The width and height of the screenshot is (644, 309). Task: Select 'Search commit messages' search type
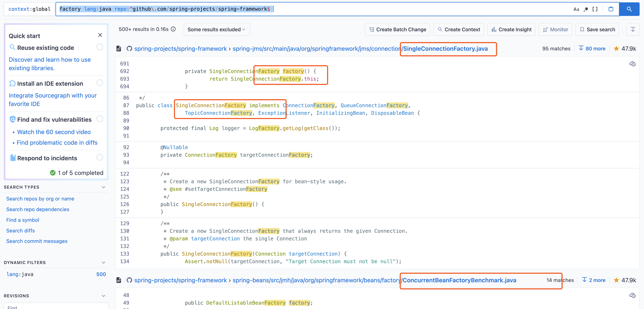click(x=37, y=241)
